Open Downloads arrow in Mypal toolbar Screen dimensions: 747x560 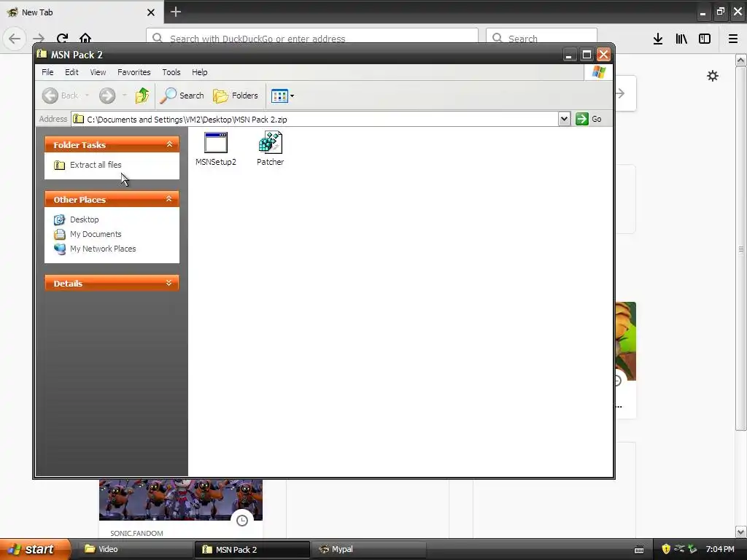(x=658, y=39)
